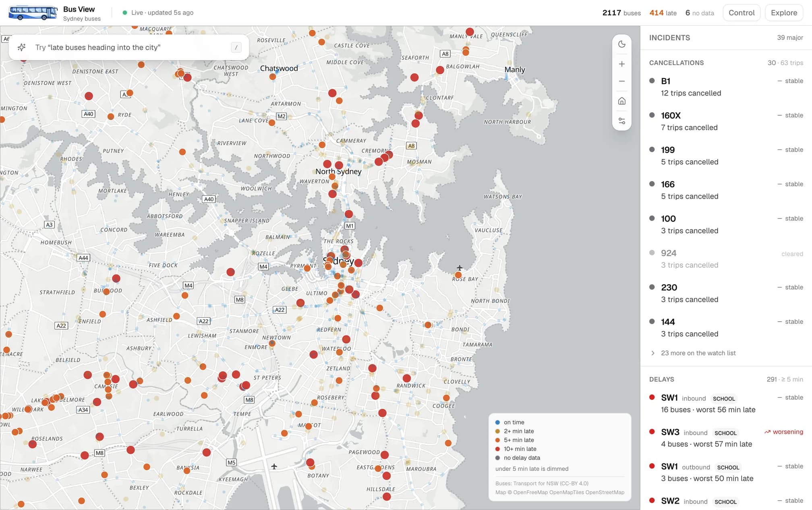
Task: Select route 100 cancellation row
Action: [x=726, y=225]
